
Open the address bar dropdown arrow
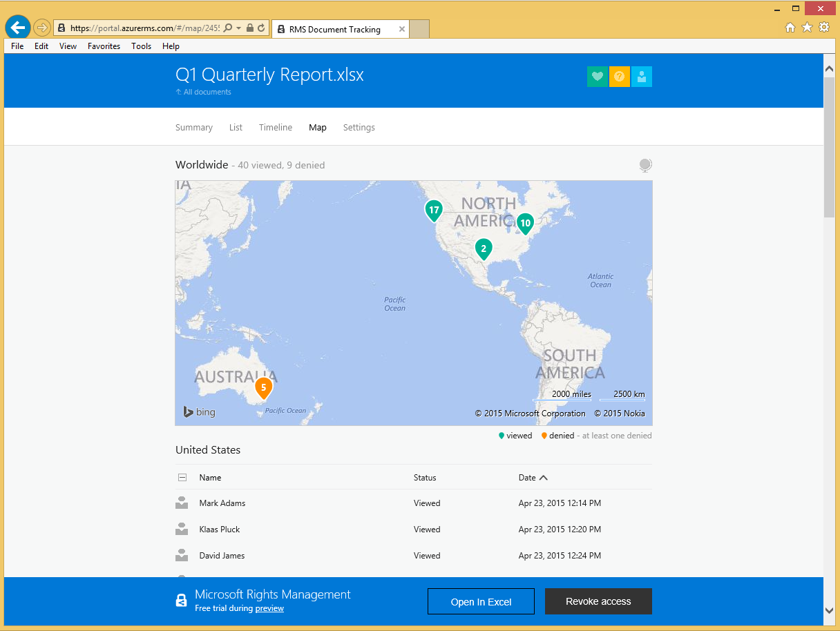pos(239,28)
